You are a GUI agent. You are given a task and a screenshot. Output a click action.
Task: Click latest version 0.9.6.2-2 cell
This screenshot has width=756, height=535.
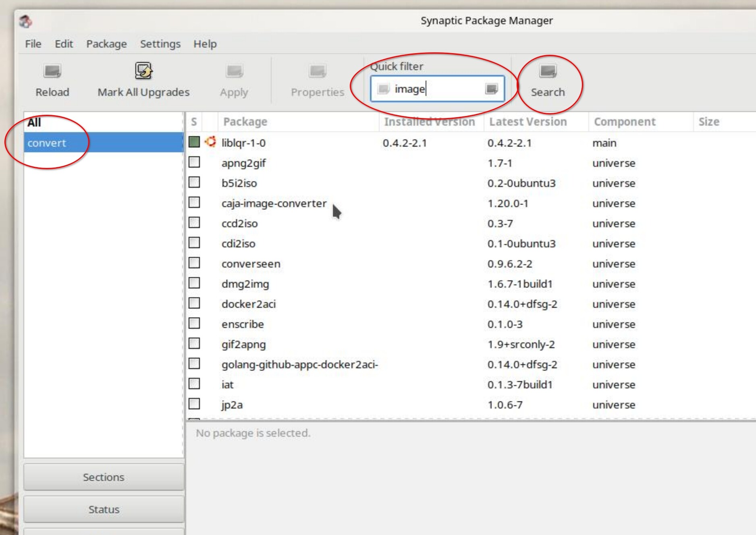(510, 264)
